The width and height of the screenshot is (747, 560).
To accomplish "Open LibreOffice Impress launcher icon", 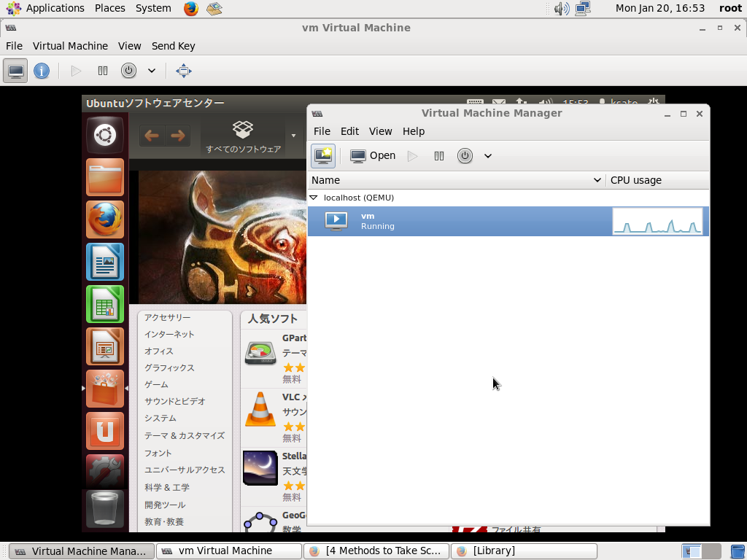I will [105, 346].
